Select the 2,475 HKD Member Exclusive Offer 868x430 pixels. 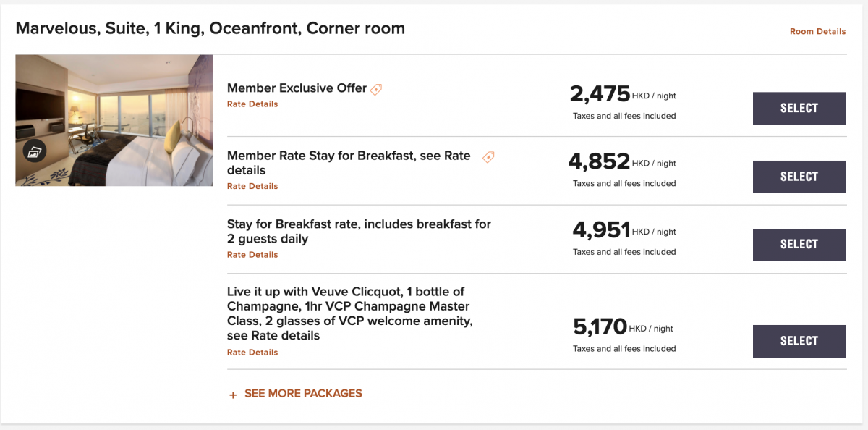coord(799,109)
